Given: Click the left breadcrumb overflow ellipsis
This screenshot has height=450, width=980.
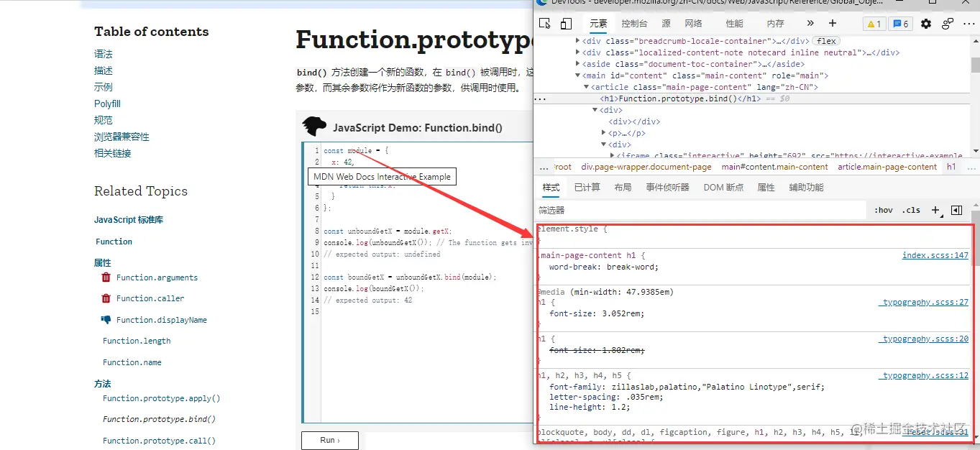Looking at the screenshot, I should pos(543,167).
